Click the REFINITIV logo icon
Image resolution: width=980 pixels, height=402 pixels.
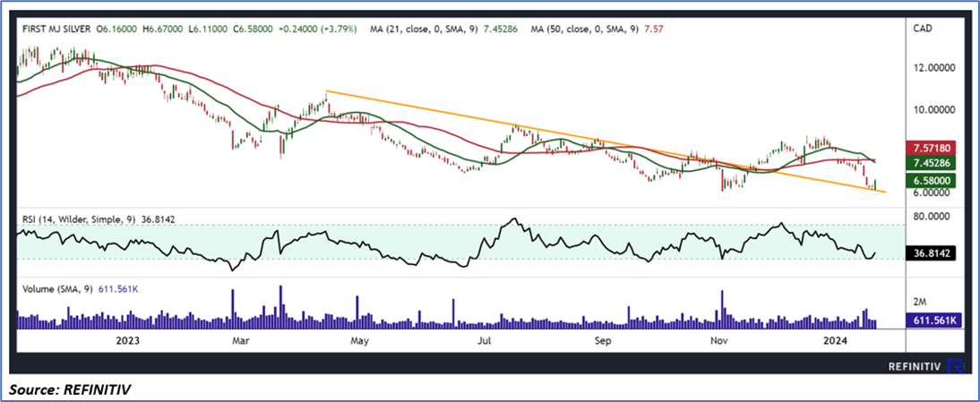click(x=956, y=367)
